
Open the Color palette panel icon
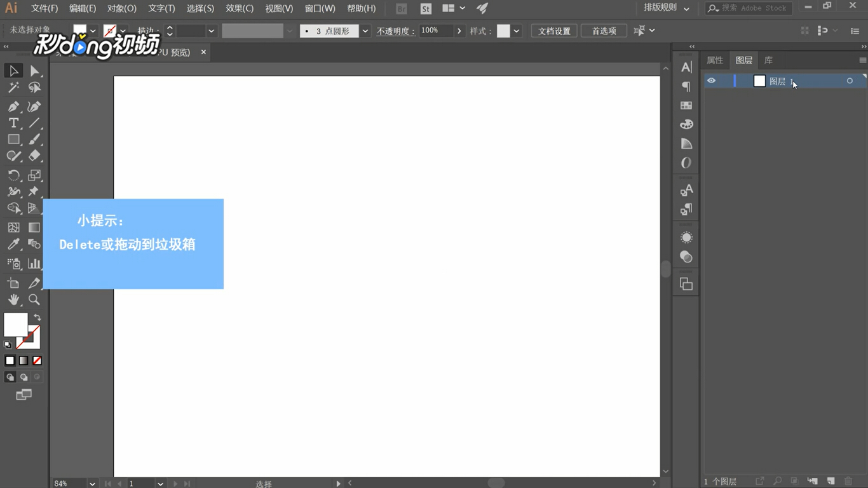pos(686,125)
